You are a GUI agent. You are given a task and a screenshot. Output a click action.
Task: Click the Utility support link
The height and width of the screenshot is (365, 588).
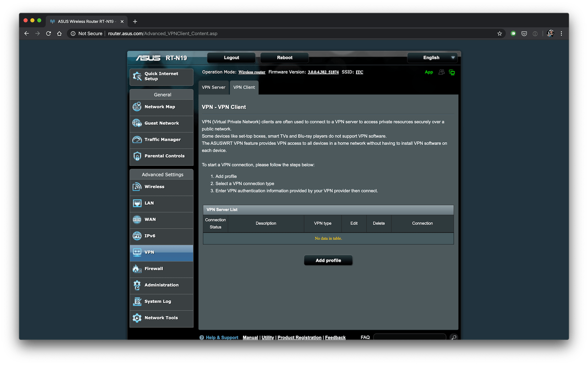pos(268,336)
